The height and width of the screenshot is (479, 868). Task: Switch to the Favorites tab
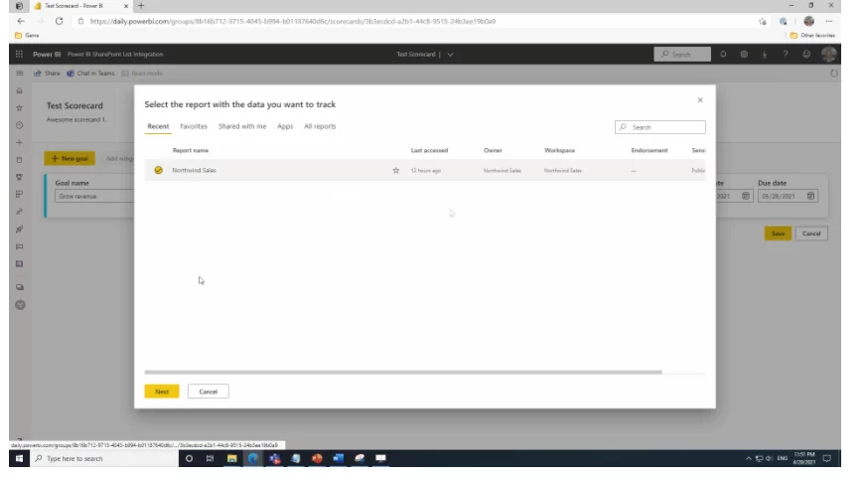[194, 126]
